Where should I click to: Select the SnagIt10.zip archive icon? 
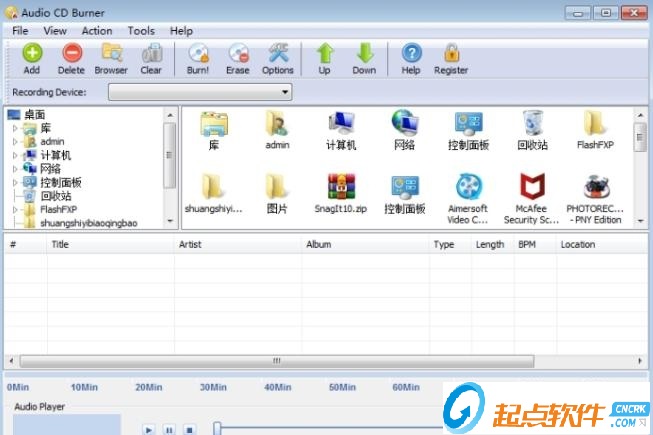click(341, 186)
